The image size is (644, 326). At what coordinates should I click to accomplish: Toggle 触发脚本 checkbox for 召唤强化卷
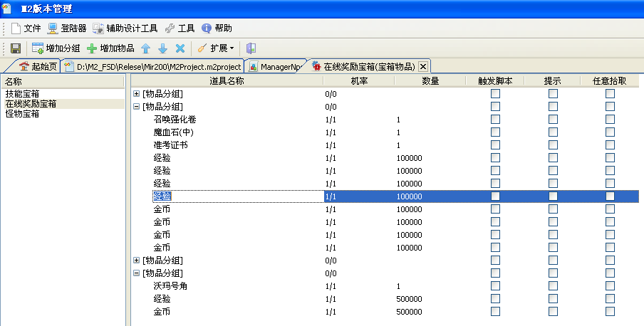pyautogui.click(x=495, y=120)
